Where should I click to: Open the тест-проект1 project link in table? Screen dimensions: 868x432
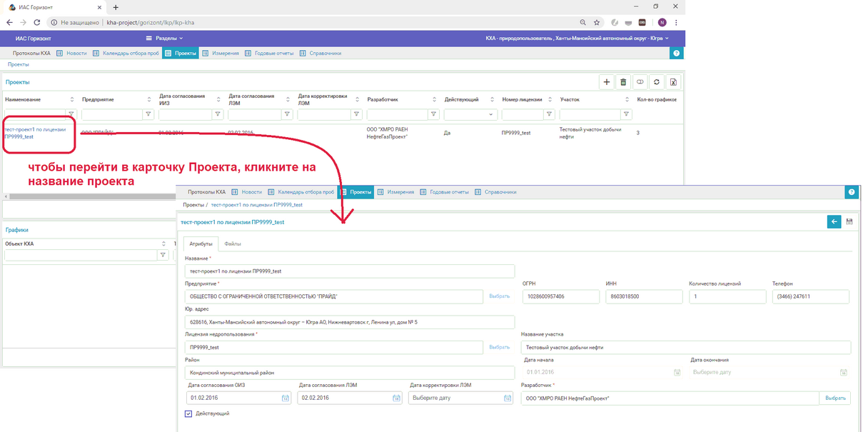35,133
